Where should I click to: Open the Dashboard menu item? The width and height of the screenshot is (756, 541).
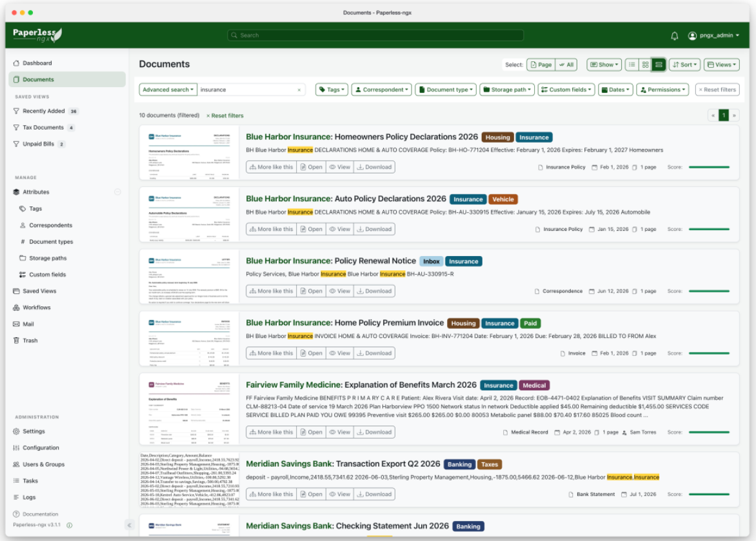37,63
